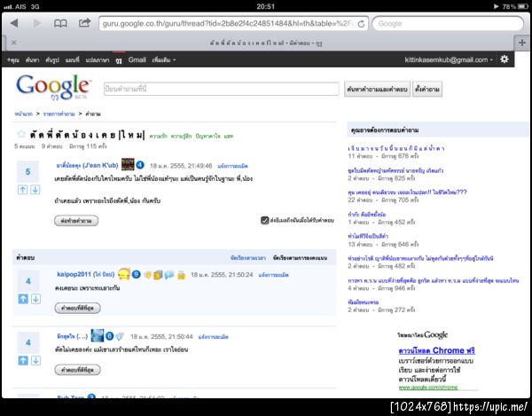This screenshot has height=416, width=532.
Task: Reload the page with the refresh icon
Action: pos(362,24)
